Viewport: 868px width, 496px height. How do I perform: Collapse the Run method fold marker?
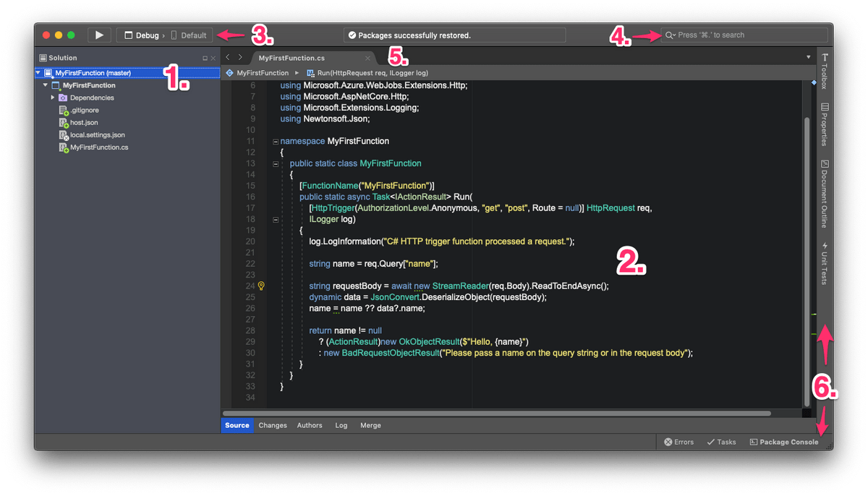point(276,219)
